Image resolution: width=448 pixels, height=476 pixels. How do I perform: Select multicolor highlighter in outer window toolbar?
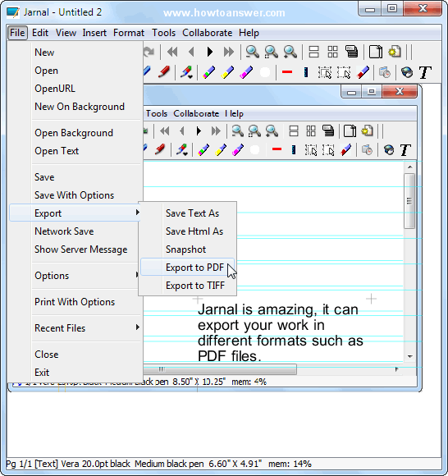pyautogui.click(x=209, y=72)
